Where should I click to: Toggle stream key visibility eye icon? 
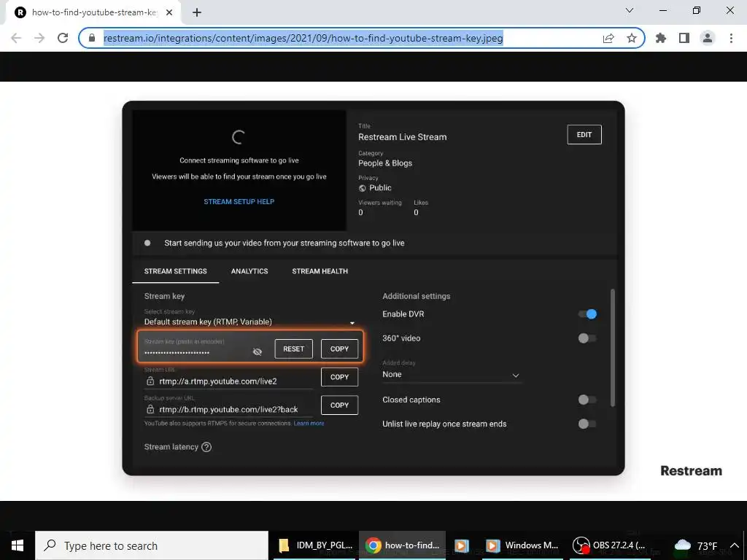[258, 351]
